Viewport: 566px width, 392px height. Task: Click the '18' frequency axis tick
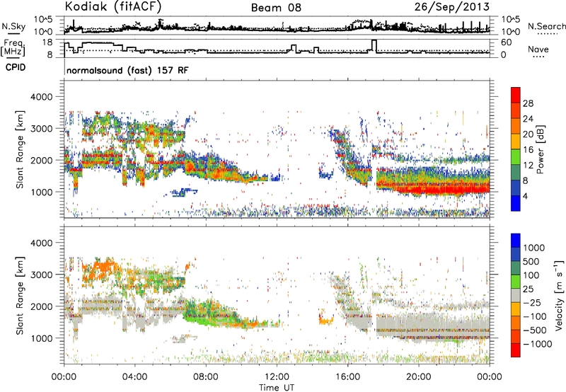tap(47, 42)
